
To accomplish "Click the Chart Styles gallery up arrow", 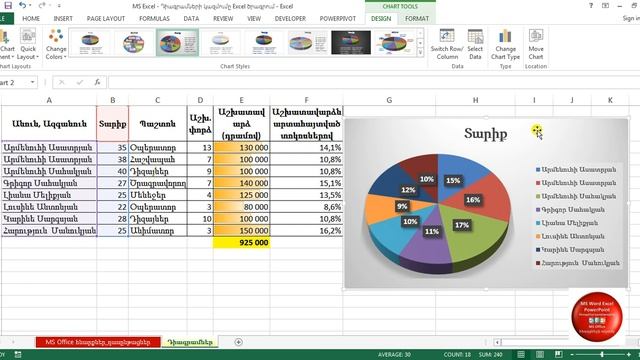I will (420, 33).
